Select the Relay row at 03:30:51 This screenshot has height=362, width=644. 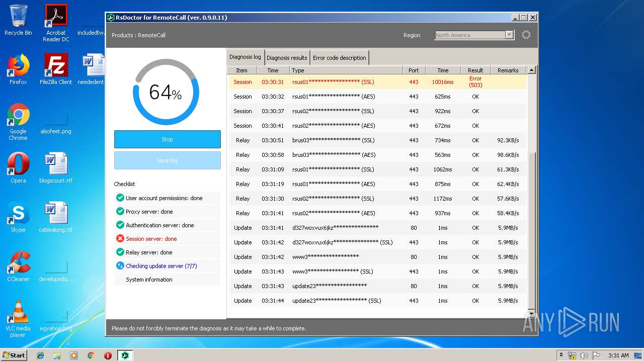(378, 140)
